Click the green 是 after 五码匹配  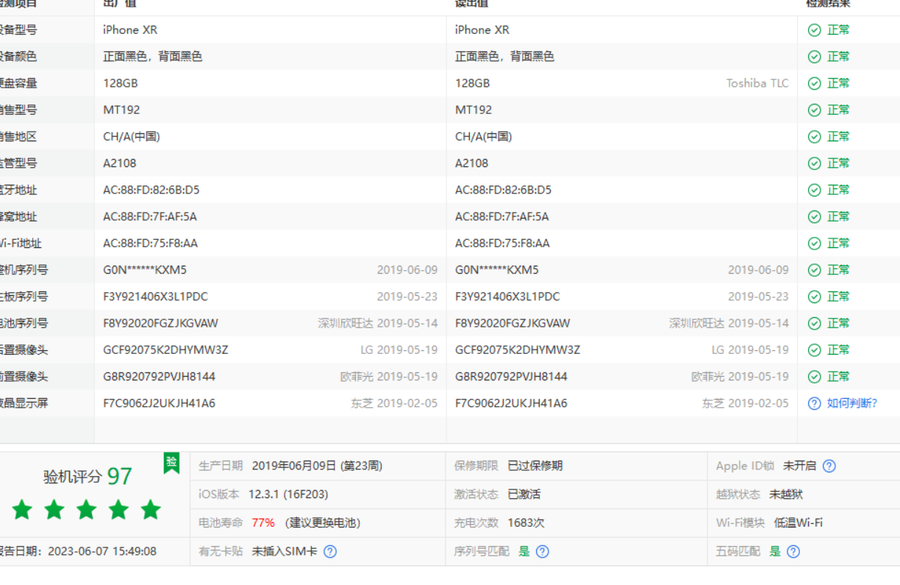(775, 552)
